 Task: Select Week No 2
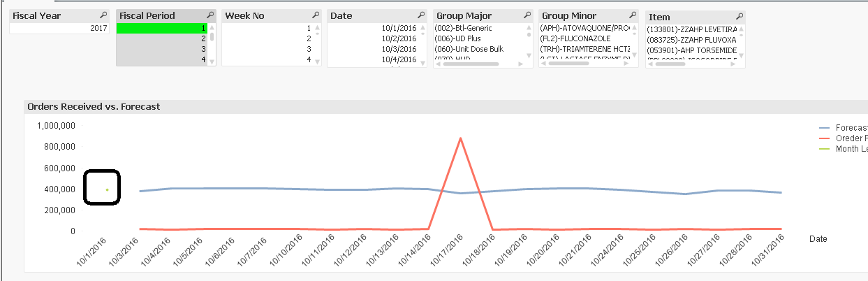267,38
